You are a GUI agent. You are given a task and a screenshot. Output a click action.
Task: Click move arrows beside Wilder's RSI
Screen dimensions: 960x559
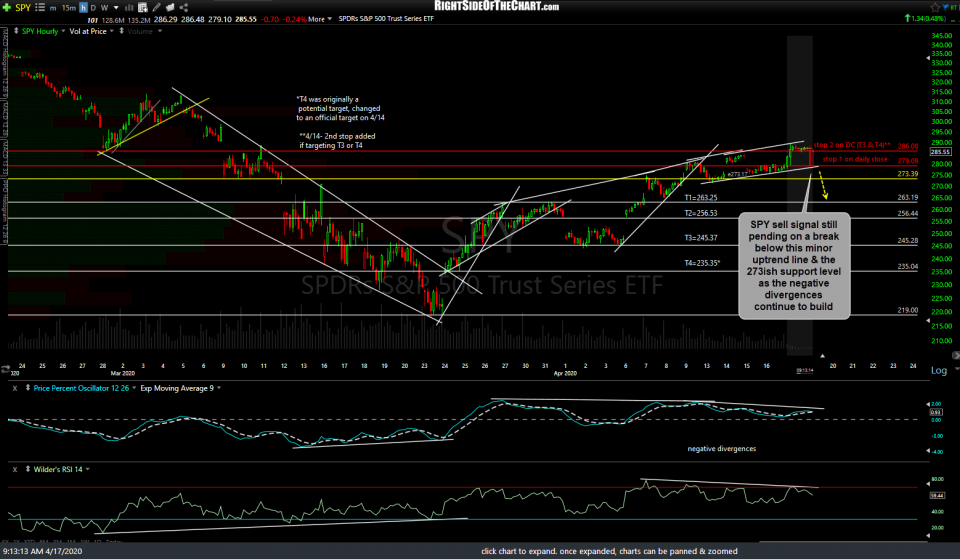28,470
